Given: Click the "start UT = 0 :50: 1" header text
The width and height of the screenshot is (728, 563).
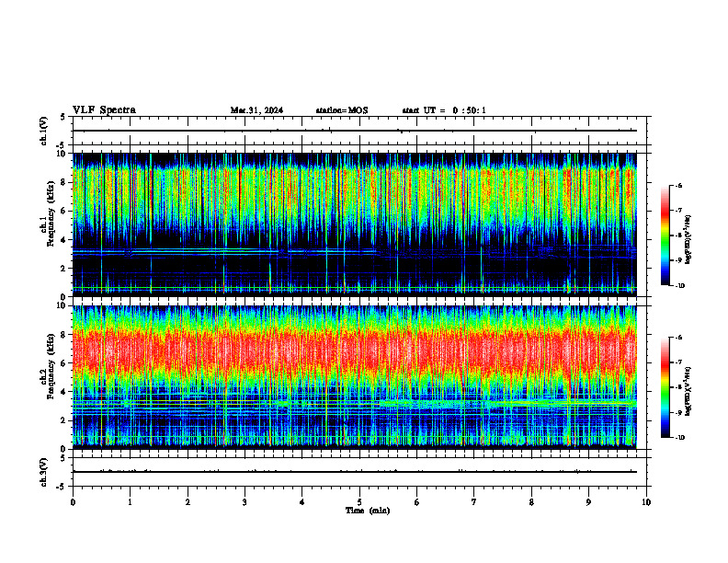Looking at the screenshot, I should point(444,110).
